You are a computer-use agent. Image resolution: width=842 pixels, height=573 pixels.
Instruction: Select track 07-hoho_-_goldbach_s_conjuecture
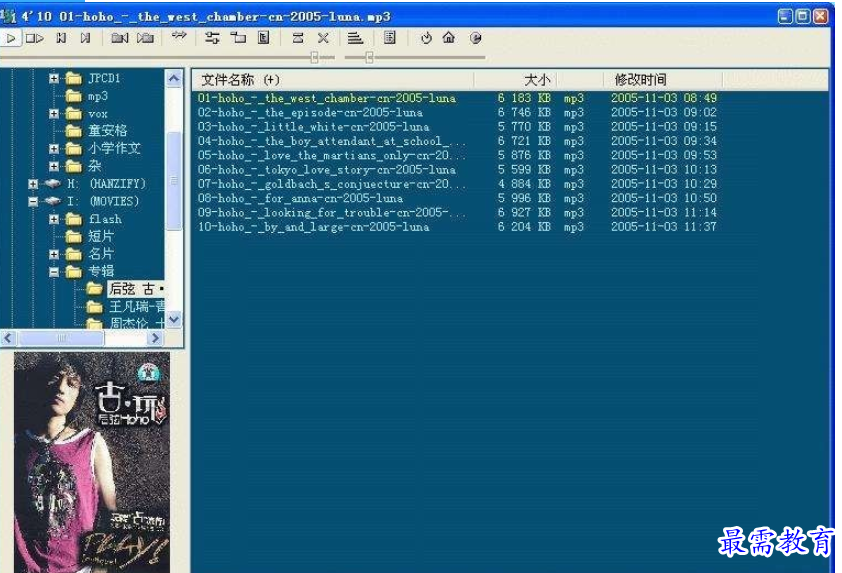pyautogui.click(x=331, y=184)
